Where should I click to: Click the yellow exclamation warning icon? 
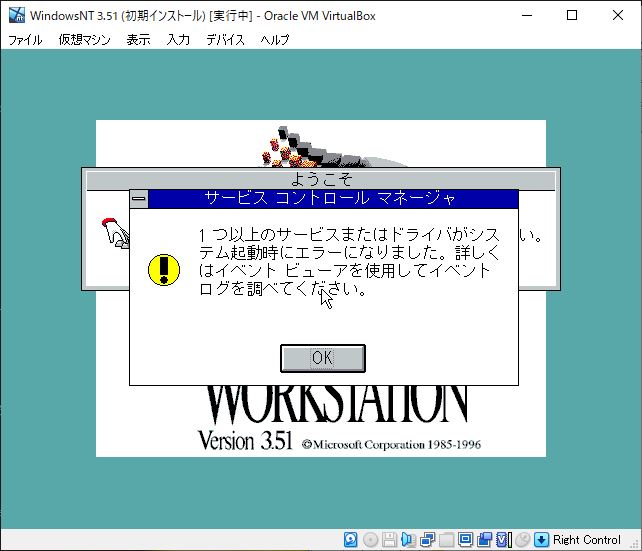[x=164, y=269]
